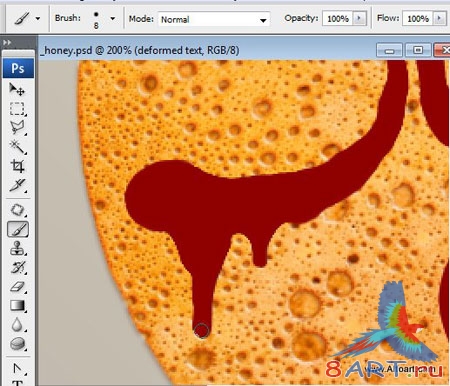
Task: Expand the toolbox double-arrow toggle
Action: 7,42
